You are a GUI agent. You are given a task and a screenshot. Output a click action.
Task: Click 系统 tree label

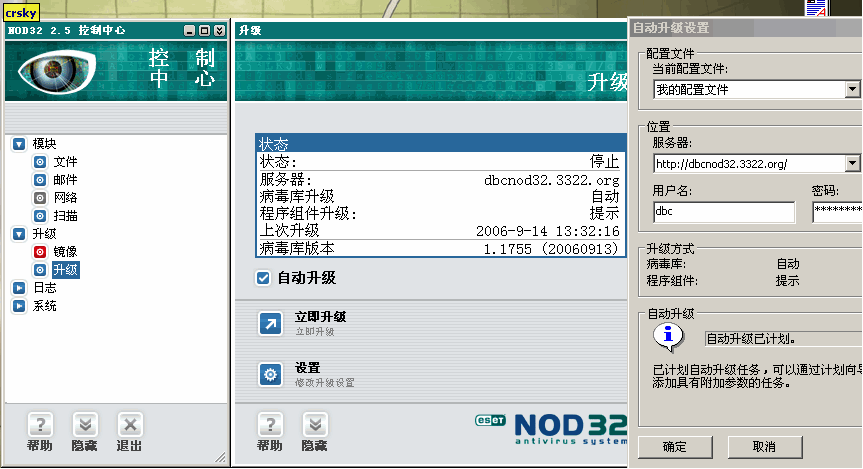(45, 306)
